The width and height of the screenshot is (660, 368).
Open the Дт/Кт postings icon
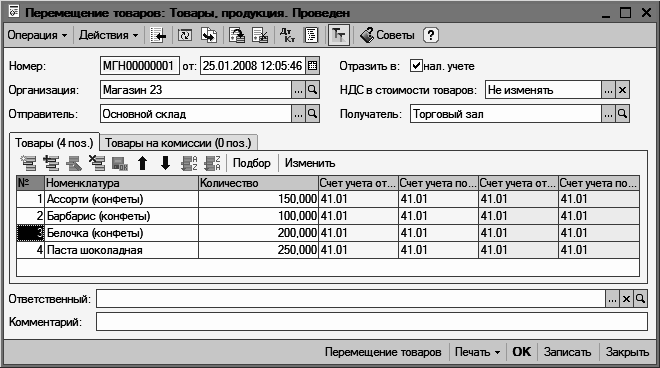coord(287,35)
